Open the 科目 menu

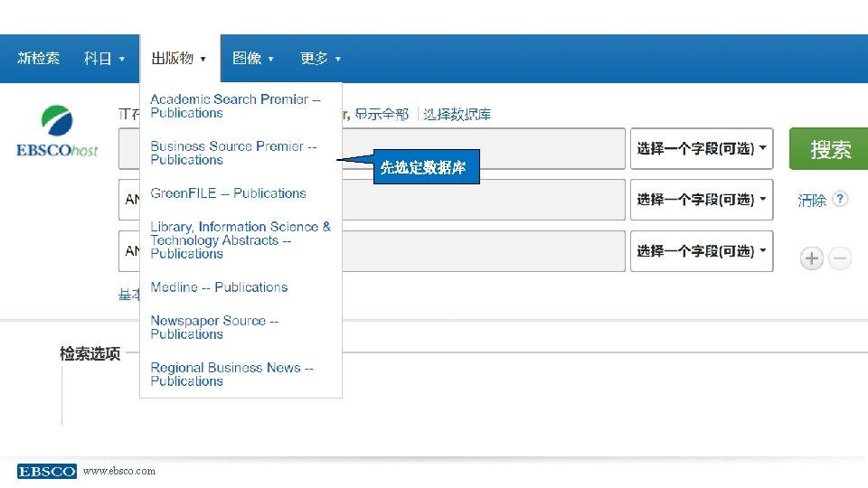(x=104, y=58)
